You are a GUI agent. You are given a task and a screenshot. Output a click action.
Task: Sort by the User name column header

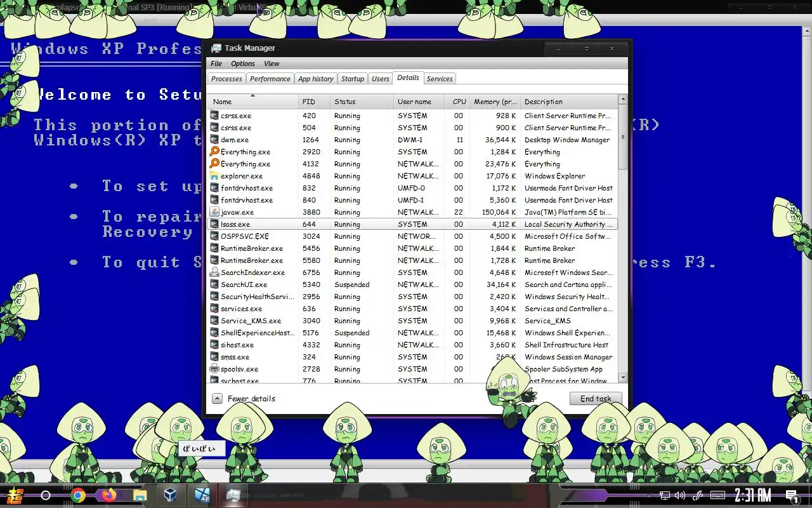pyautogui.click(x=419, y=102)
